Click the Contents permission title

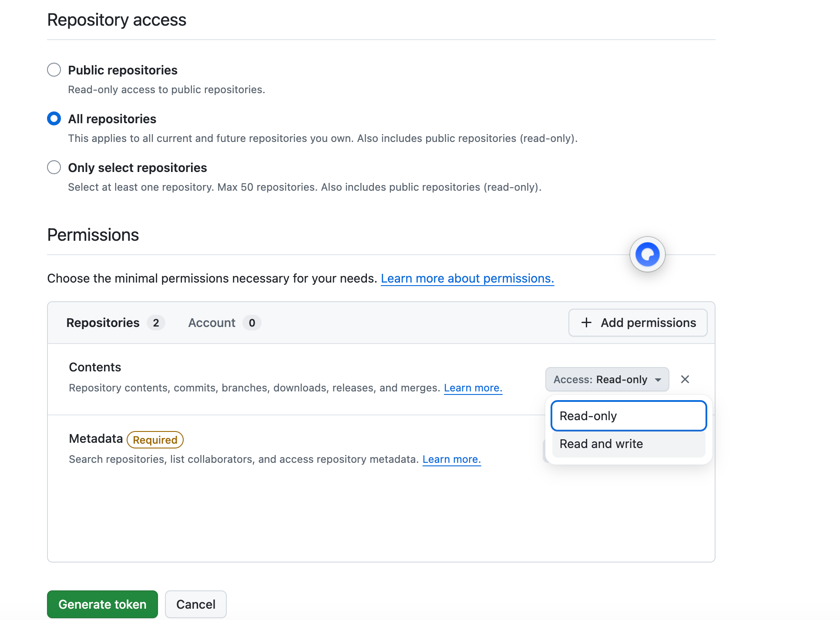(x=95, y=367)
